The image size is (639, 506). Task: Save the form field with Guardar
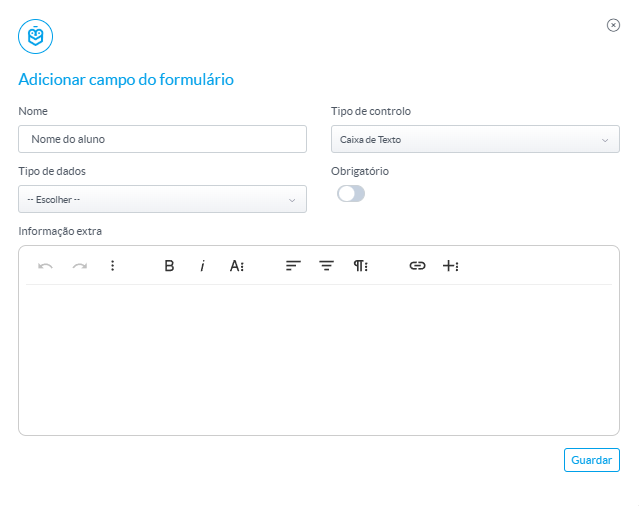click(592, 460)
